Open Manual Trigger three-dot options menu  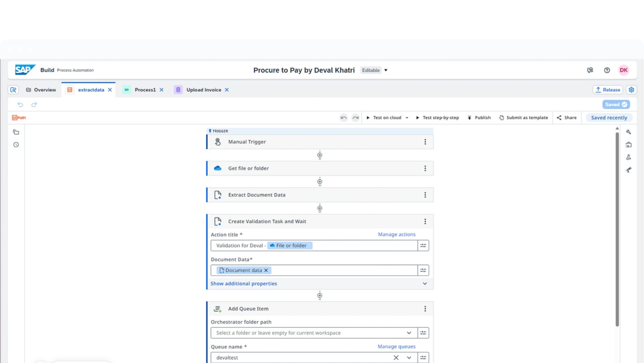coord(425,142)
